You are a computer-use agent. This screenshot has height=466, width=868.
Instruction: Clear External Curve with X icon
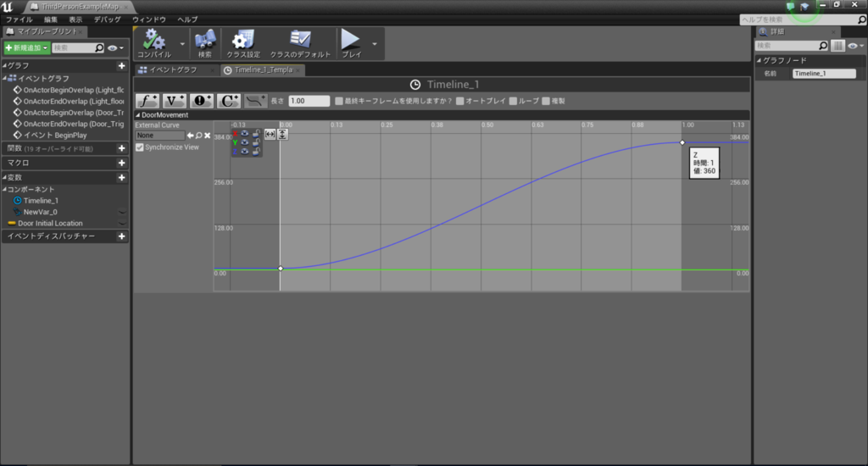(207, 136)
